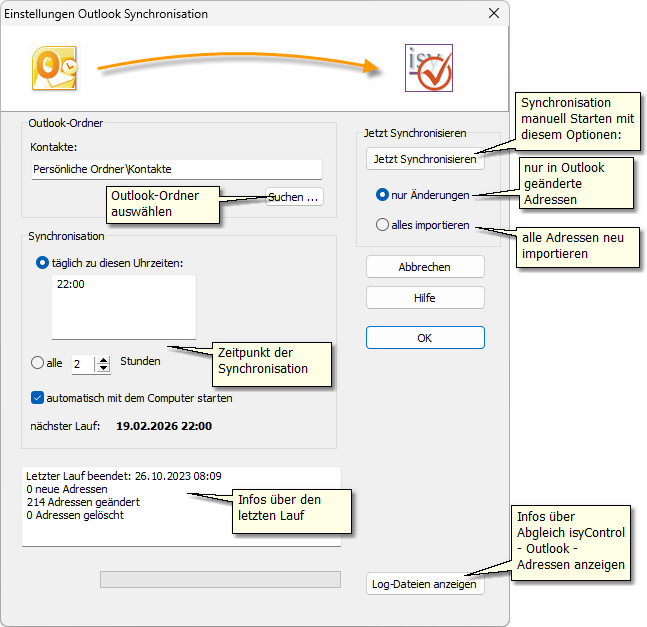Select 'täglich zu diesen Uhrzeiten' radio option
This screenshot has height=627, width=647.
click(x=42, y=262)
